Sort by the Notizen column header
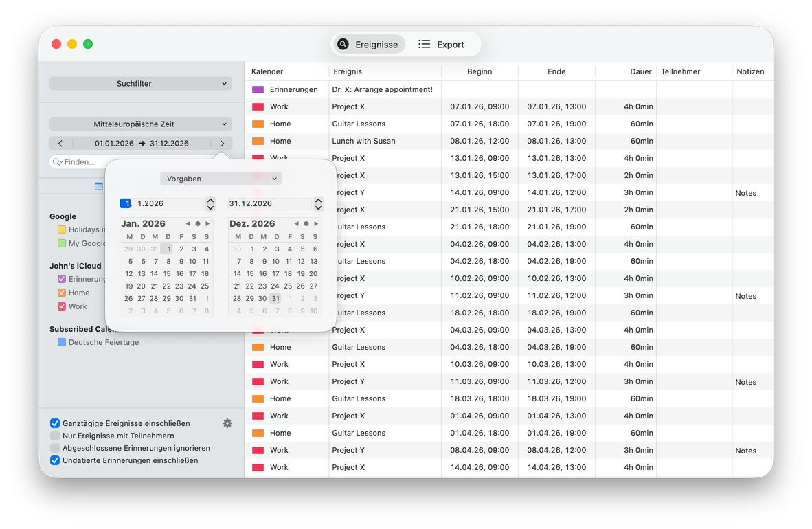The height and width of the screenshot is (529, 812). 752,71
